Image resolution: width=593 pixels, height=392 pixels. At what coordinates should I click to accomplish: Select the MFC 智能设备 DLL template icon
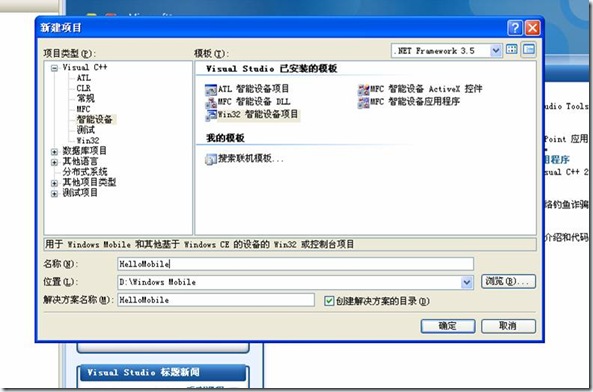tap(211, 102)
